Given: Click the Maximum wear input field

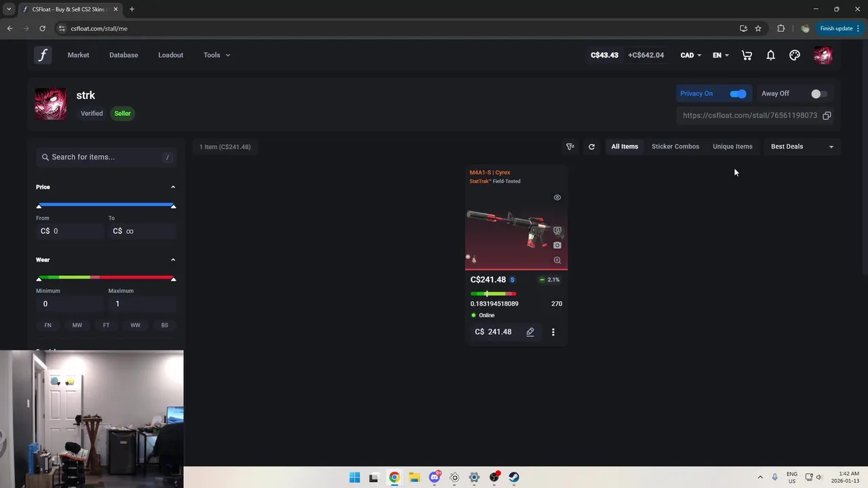Looking at the screenshot, I should 142,304.
